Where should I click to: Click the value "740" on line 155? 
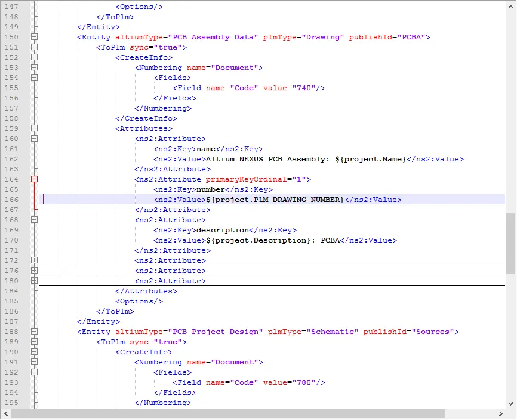304,88
